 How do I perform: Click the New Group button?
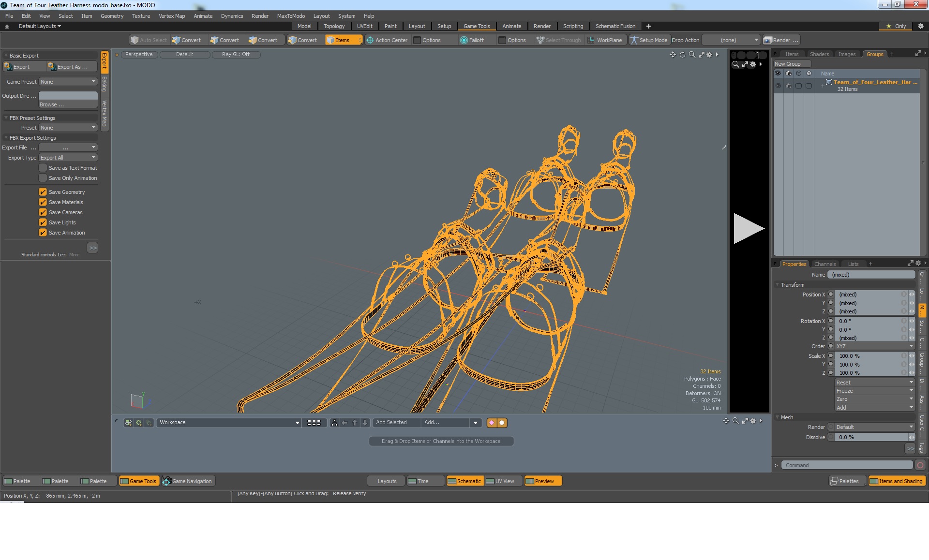(792, 64)
